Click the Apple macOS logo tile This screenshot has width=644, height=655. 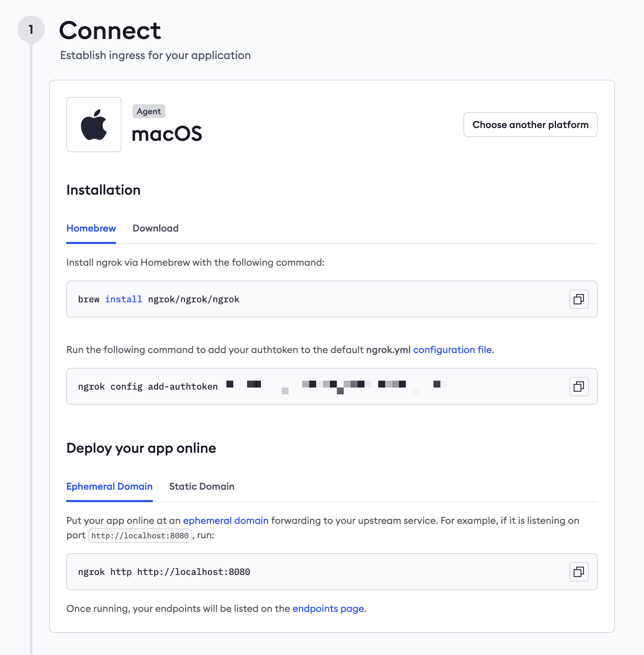point(94,125)
